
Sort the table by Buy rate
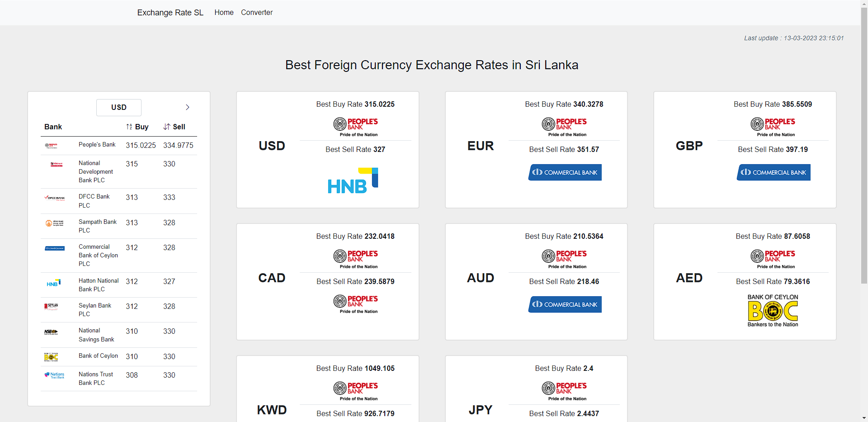pos(137,127)
